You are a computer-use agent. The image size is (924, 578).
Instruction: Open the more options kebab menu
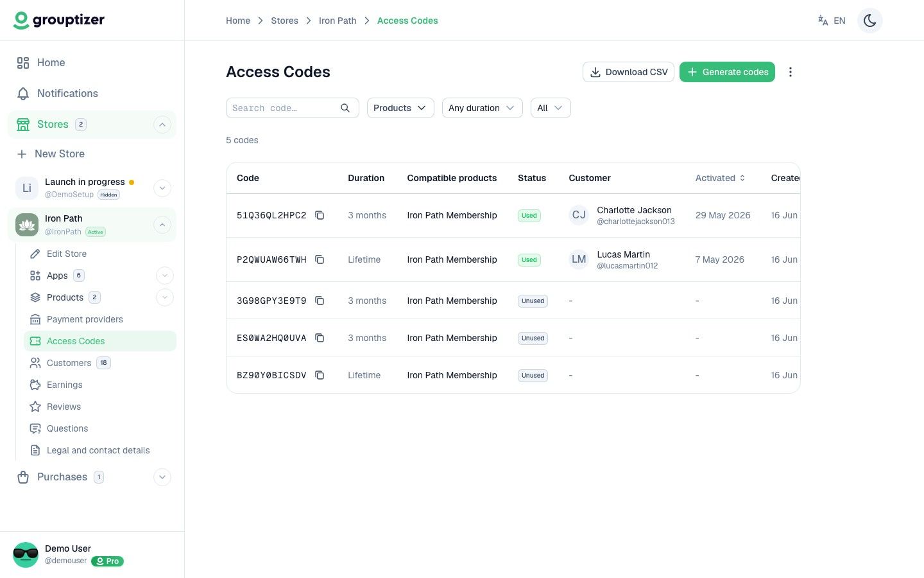pos(791,72)
